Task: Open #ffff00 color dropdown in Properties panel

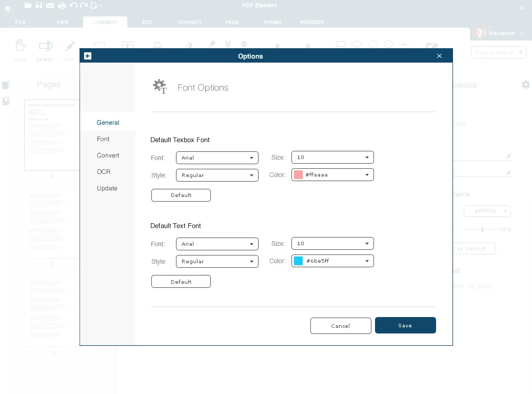Action: point(487,211)
